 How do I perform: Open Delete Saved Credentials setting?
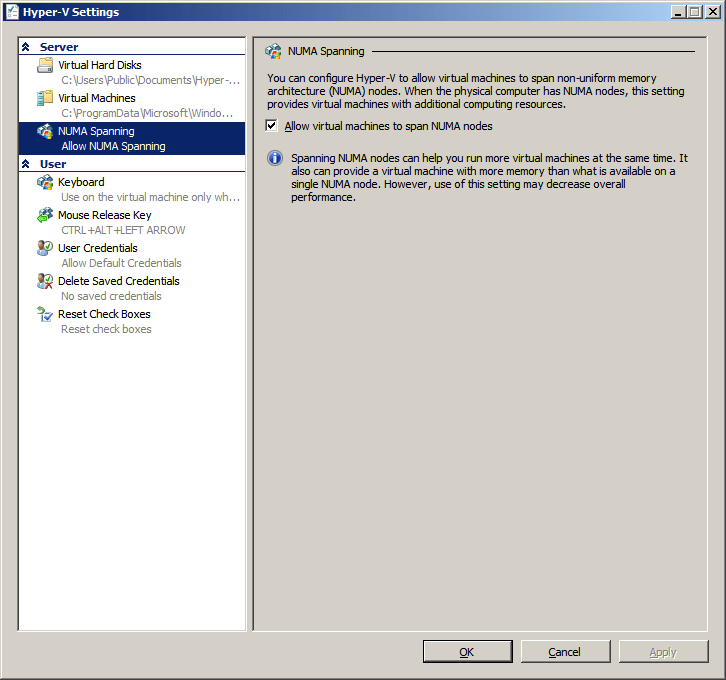coord(132,288)
